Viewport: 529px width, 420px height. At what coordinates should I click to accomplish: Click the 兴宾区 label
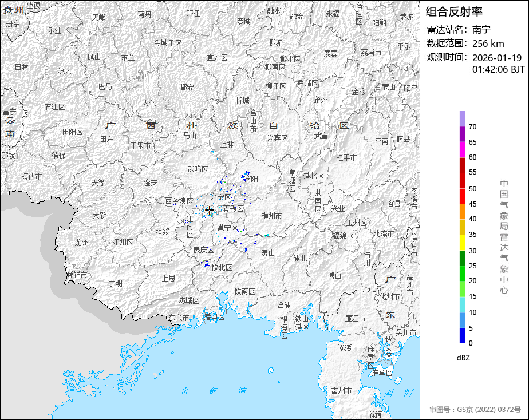[277, 138]
